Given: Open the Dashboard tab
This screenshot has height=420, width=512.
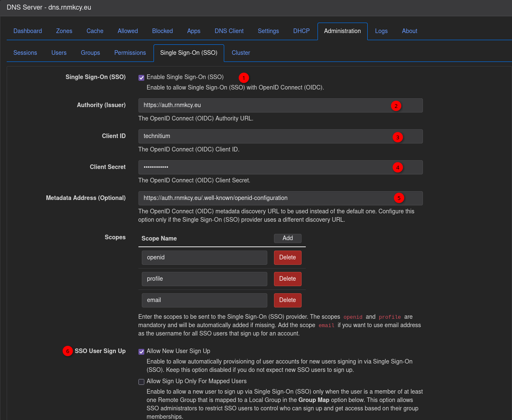Looking at the screenshot, I should point(28,31).
